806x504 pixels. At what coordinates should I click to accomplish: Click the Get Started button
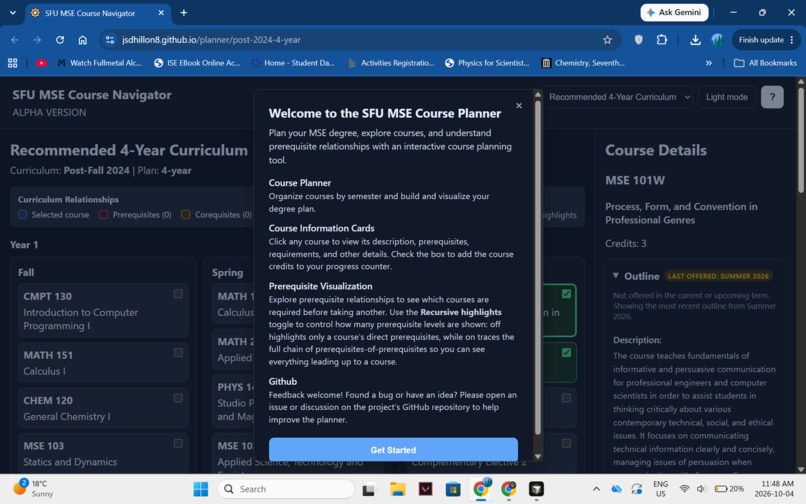point(393,449)
